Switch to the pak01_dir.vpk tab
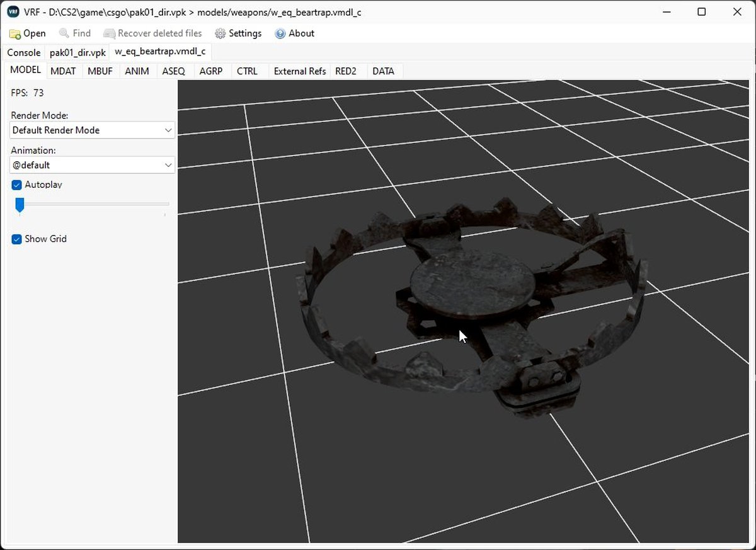The width and height of the screenshot is (756, 550). (78, 53)
